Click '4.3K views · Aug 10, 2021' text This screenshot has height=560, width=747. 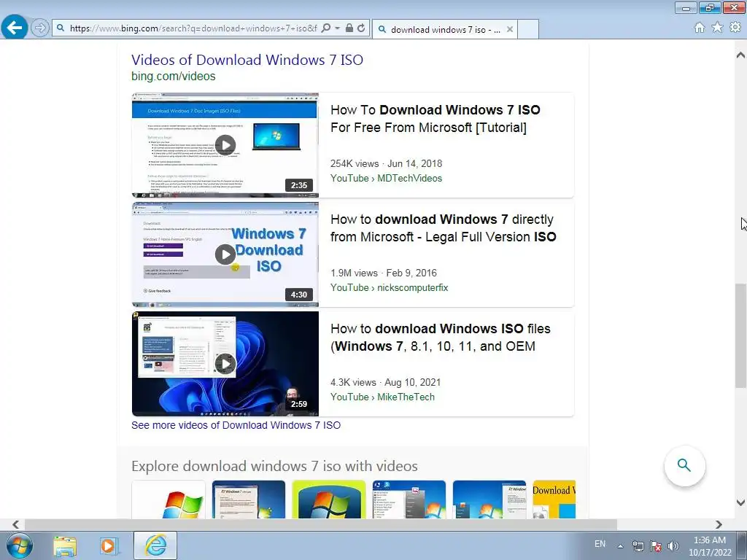385,383
